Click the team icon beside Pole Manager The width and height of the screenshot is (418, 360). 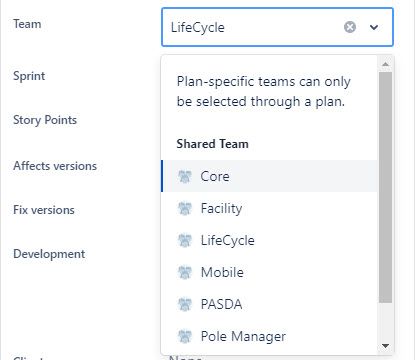[185, 336]
